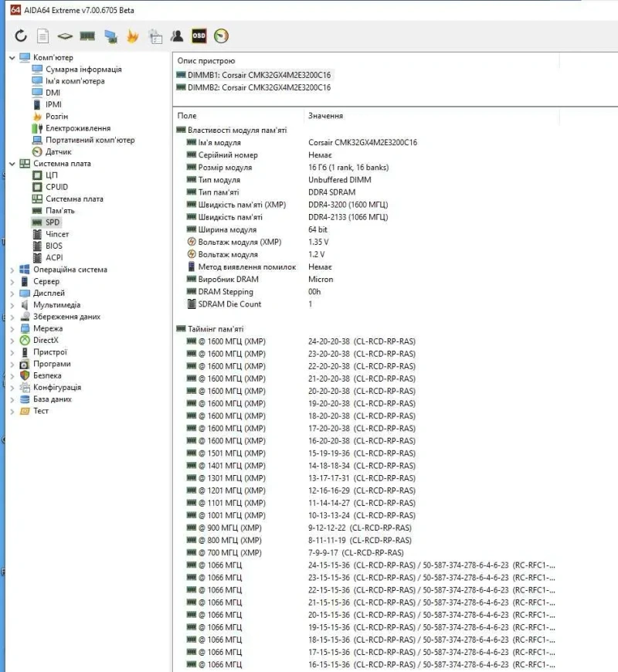Launch the flame stability test icon
This screenshot has height=672, width=618.
pos(133,36)
